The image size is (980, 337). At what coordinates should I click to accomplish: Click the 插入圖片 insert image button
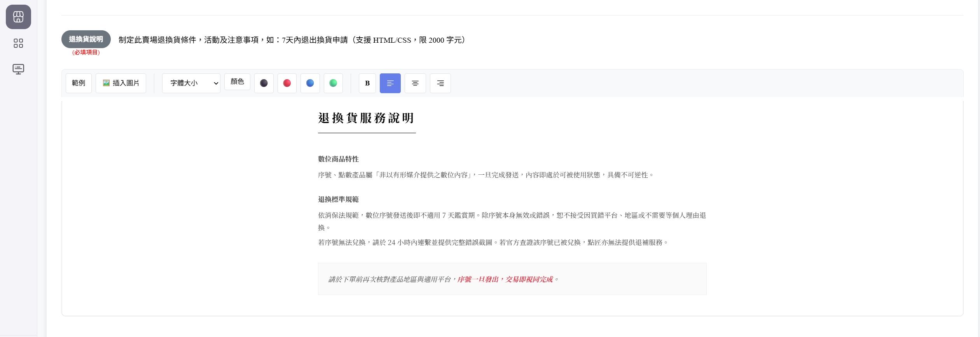click(x=121, y=83)
